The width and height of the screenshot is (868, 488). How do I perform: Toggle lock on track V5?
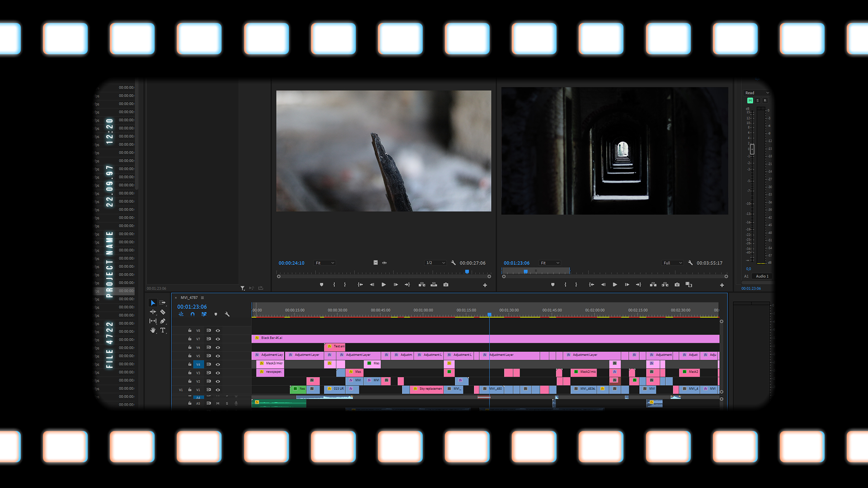190,356
